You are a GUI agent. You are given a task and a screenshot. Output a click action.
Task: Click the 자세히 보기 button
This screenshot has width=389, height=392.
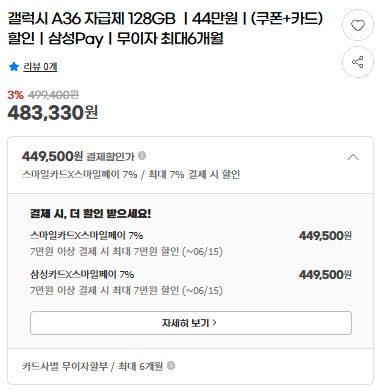click(x=191, y=323)
